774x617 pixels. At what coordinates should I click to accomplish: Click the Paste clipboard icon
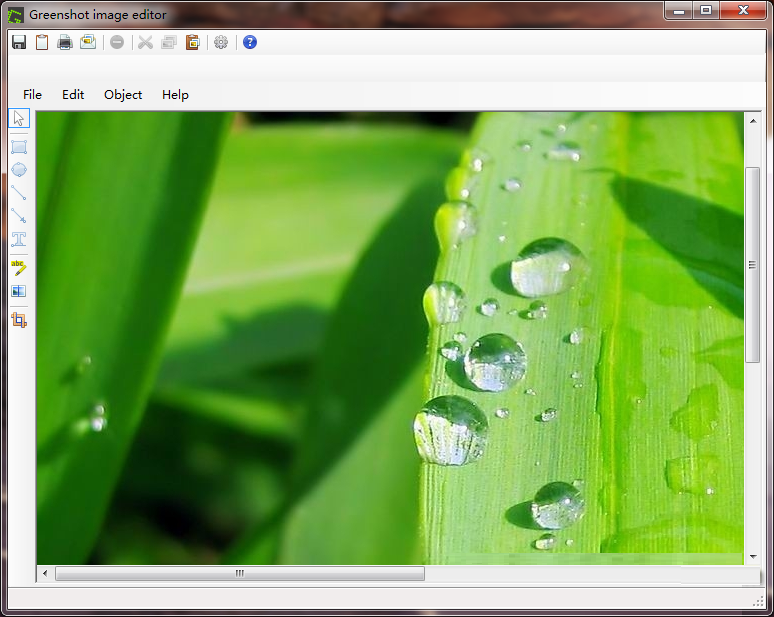193,42
